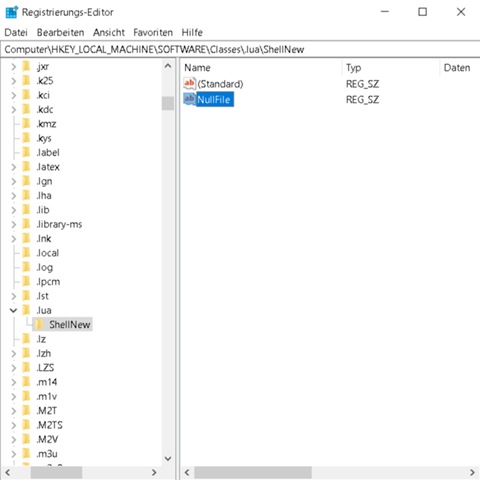Click the registry path address bar
The height and width of the screenshot is (480, 480).
[240, 49]
